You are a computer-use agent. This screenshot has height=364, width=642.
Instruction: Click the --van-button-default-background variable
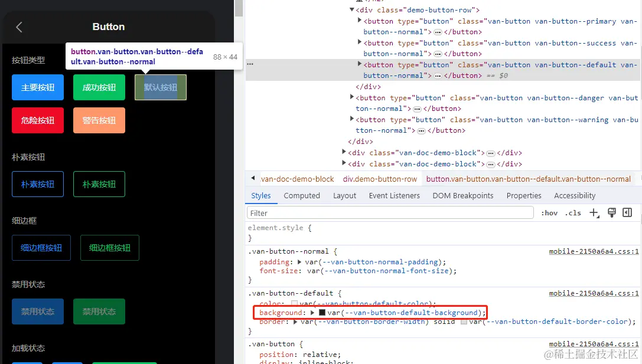coord(412,313)
